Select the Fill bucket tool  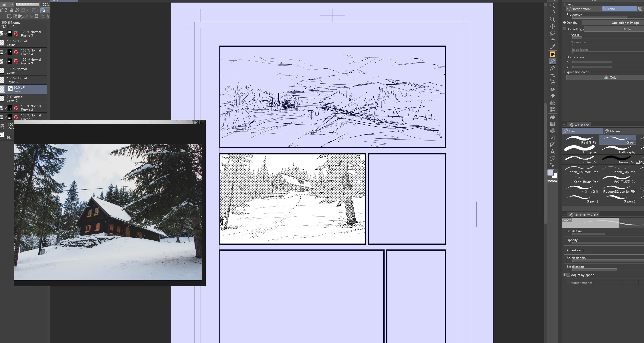click(x=552, y=117)
